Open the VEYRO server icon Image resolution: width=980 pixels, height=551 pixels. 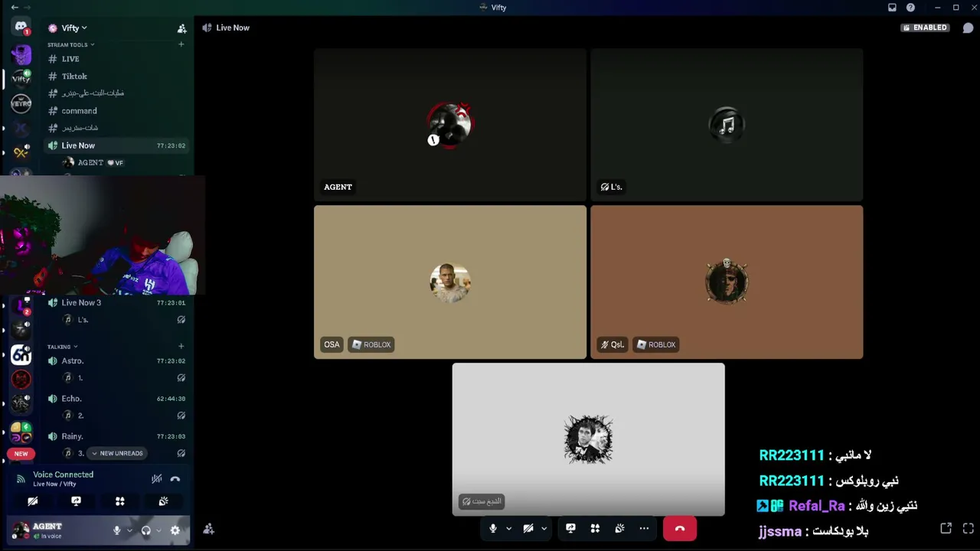pos(21,103)
